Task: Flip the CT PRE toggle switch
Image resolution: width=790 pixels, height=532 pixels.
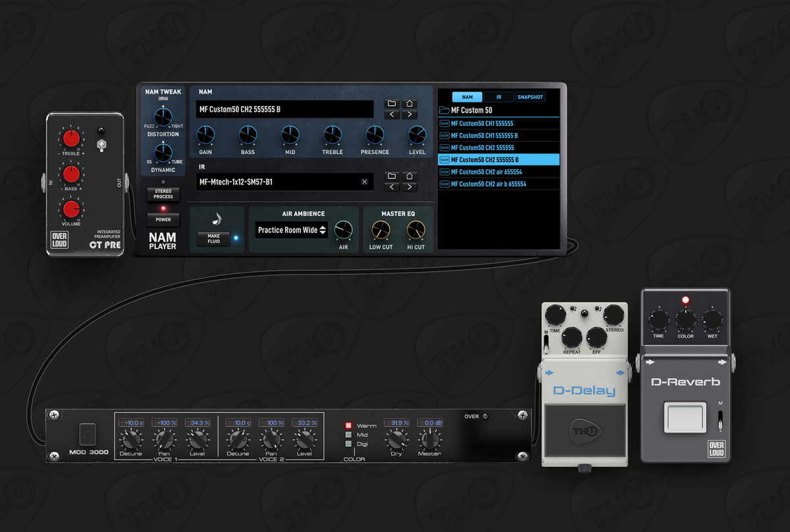Action: coord(101,146)
